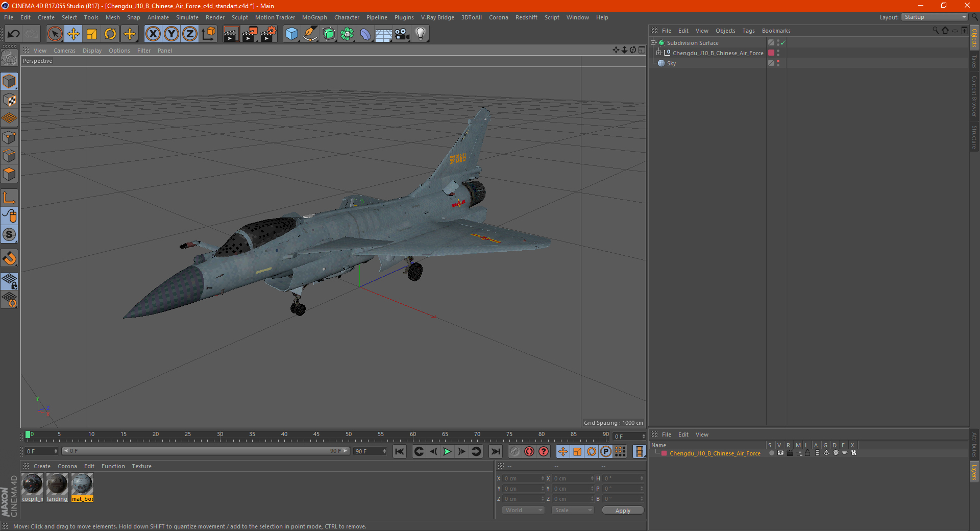Click the Make Editable icon in left toolbar

coord(9,59)
